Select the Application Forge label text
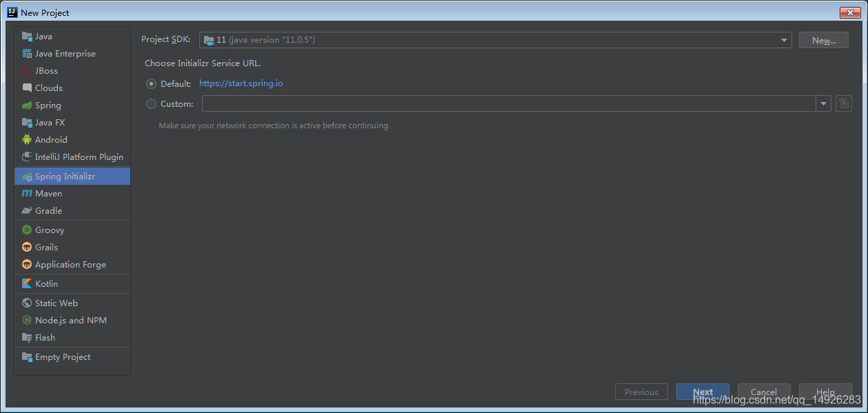Image resolution: width=868 pixels, height=413 pixels. tap(70, 265)
